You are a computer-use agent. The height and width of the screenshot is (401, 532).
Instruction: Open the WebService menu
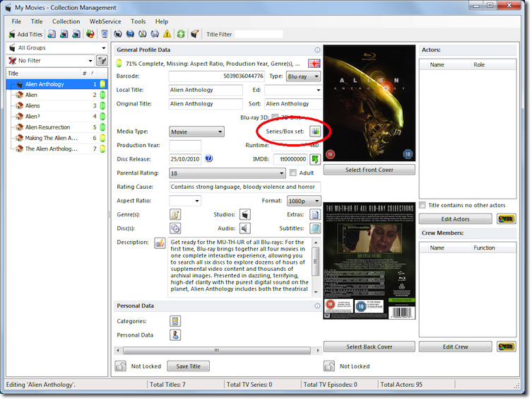coord(105,21)
